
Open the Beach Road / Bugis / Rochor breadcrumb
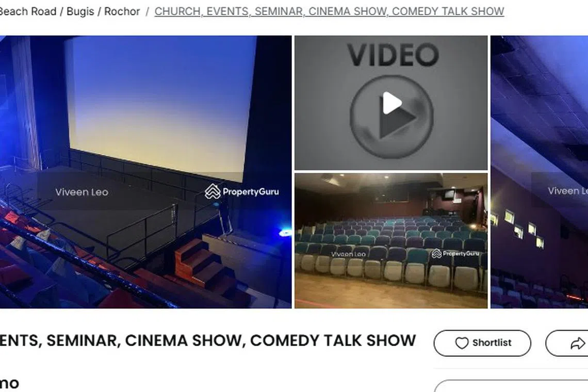tap(70, 11)
